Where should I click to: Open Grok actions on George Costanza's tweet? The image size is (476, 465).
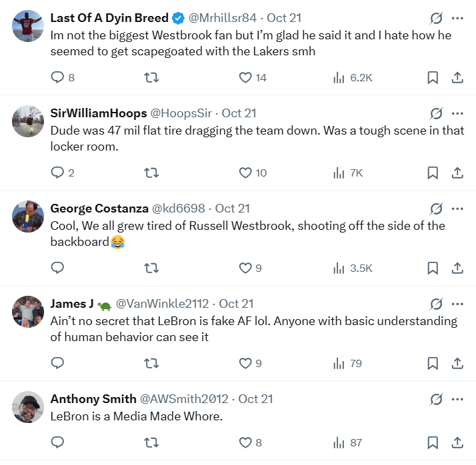pos(437,209)
